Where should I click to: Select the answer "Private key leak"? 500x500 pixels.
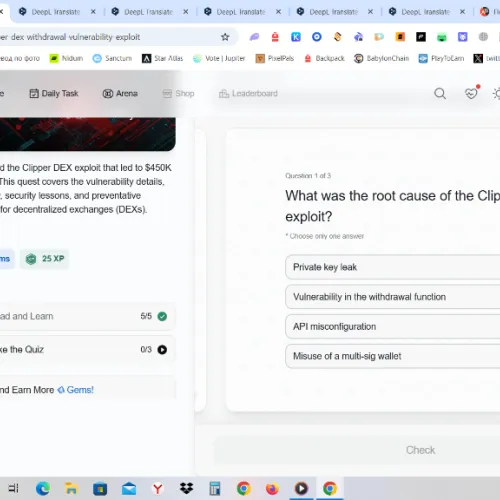coord(393,267)
